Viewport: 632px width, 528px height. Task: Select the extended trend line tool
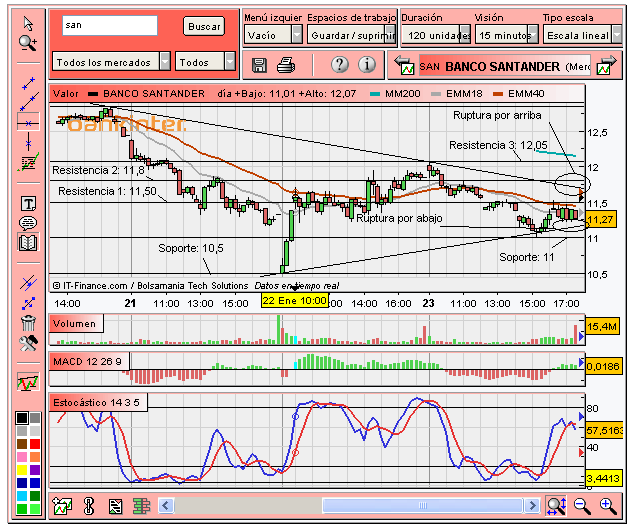click(x=29, y=102)
